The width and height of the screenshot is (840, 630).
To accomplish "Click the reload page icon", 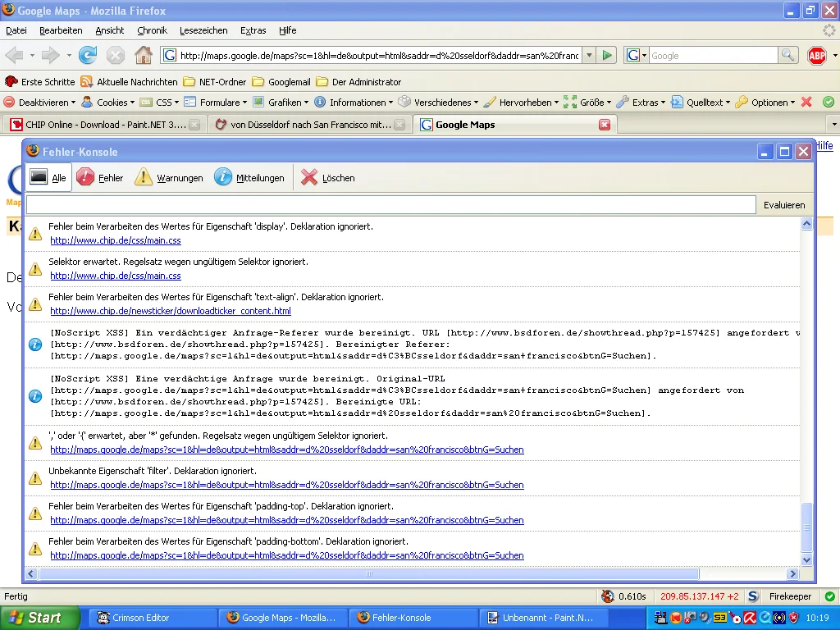I will coord(88,55).
